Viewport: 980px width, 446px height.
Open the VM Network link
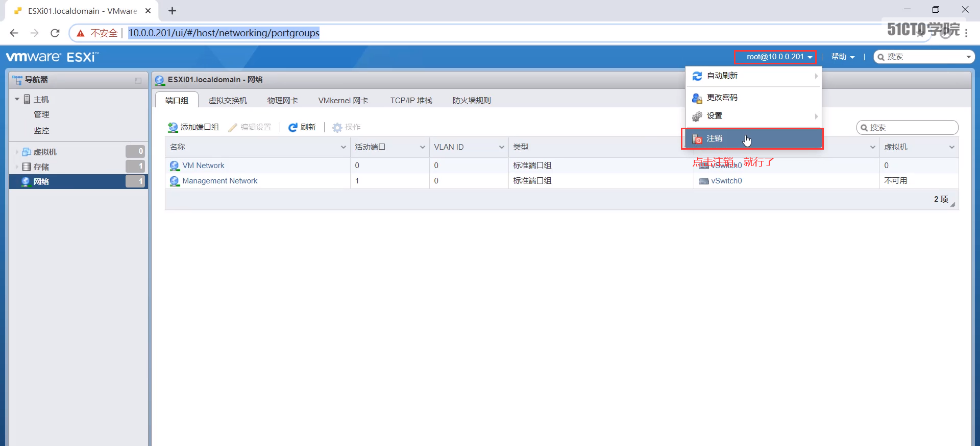(203, 166)
